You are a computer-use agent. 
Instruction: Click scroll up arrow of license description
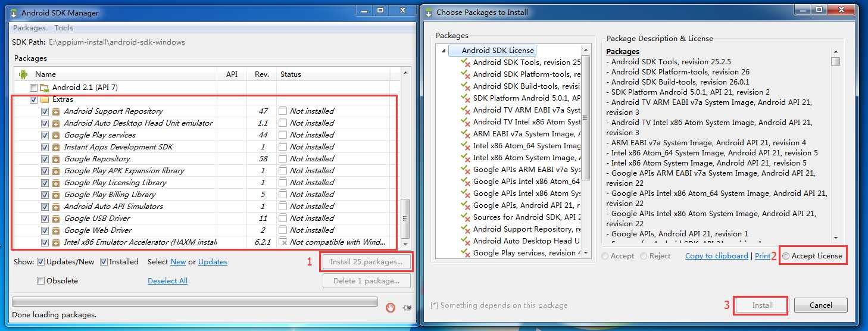[x=836, y=52]
